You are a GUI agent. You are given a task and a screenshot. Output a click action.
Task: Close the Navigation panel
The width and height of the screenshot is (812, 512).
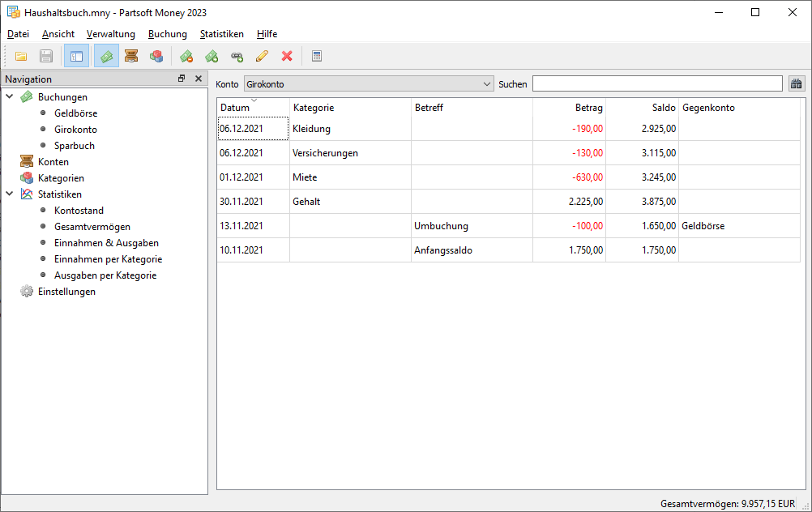[x=199, y=79]
